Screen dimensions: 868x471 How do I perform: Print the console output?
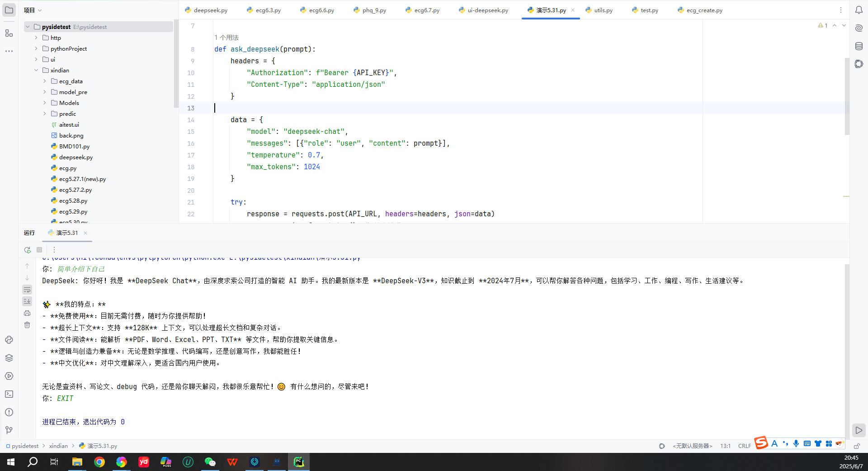coord(27,313)
